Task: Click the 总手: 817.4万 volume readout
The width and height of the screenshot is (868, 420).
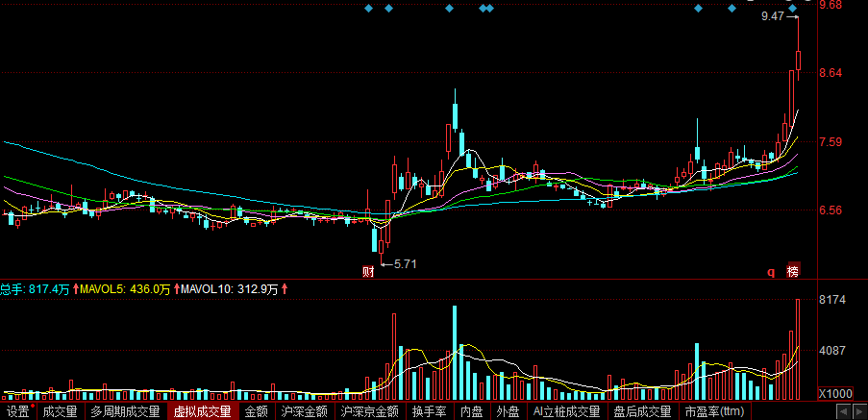Action: click(x=35, y=289)
